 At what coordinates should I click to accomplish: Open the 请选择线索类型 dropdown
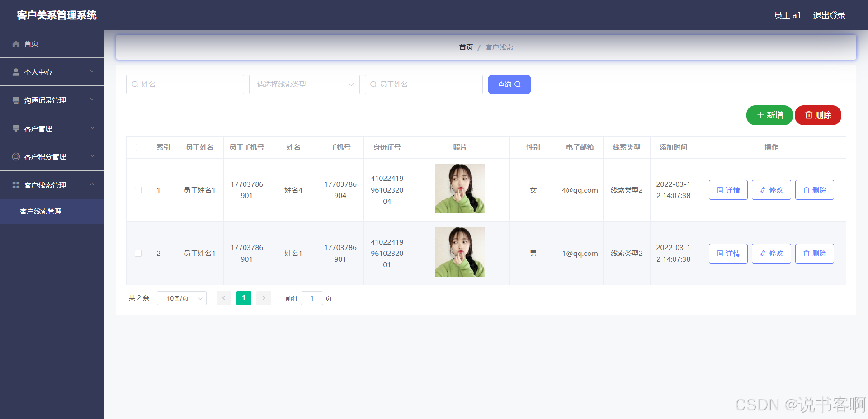tap(304, 85)
